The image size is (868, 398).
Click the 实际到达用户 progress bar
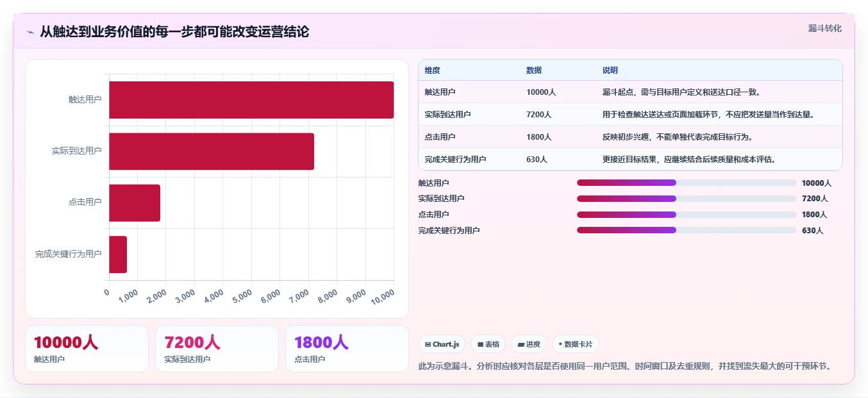click(x=687, y=199)
